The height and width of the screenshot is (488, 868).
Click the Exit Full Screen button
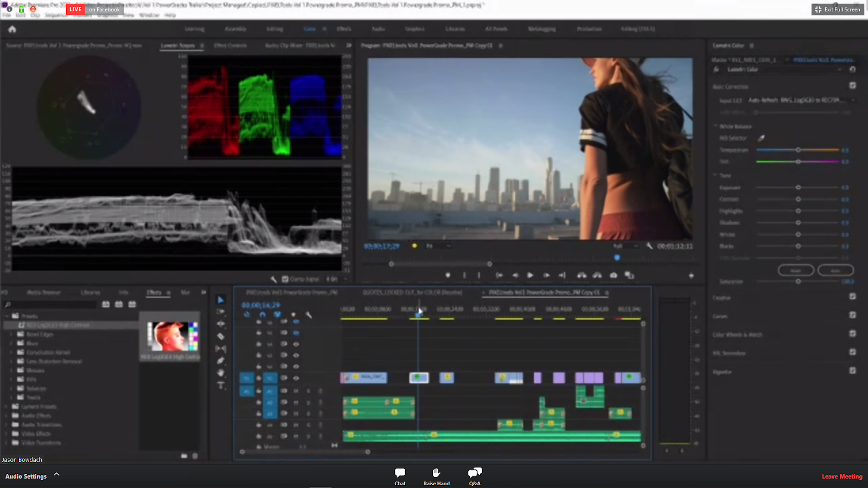838,9
